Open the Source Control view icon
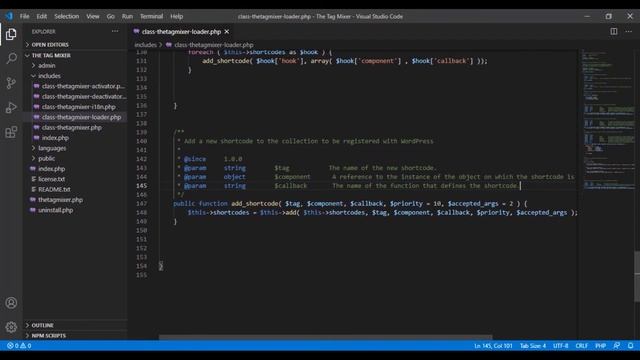Image resolution: width=640 pixels, height=360 pixels. [11, 83]
